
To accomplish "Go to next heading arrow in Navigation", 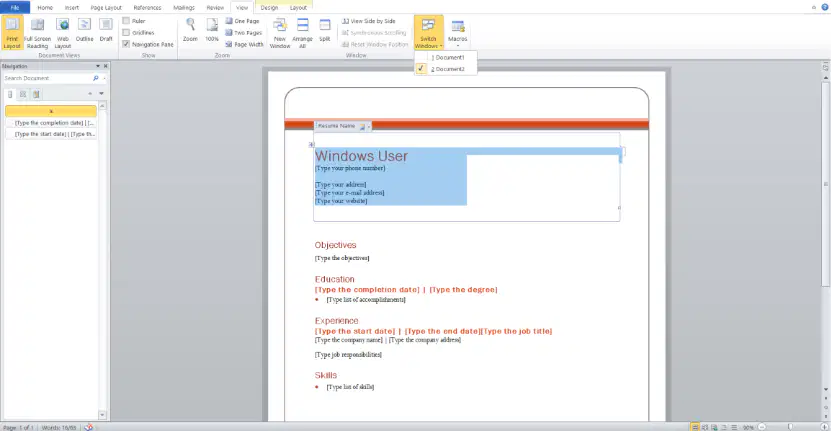I will click(x=101, y=94).
